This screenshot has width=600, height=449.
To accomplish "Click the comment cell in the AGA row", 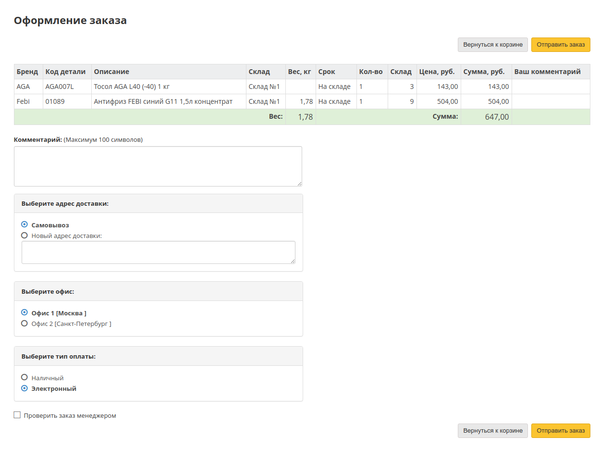I will tap(550, 87).
